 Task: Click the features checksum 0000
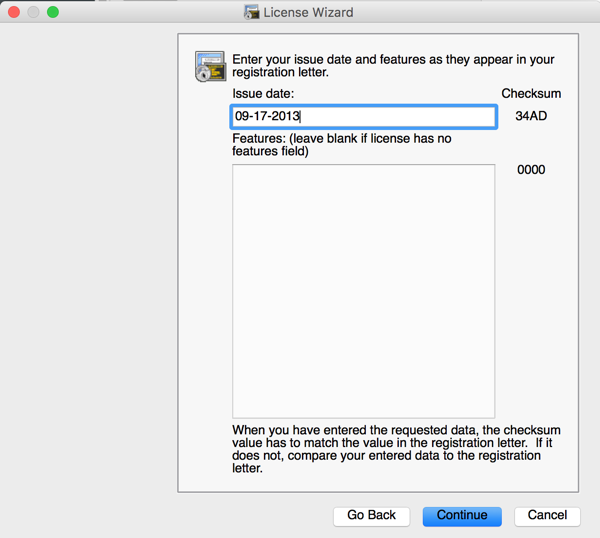pyautogui.click(x=531, y=170)
